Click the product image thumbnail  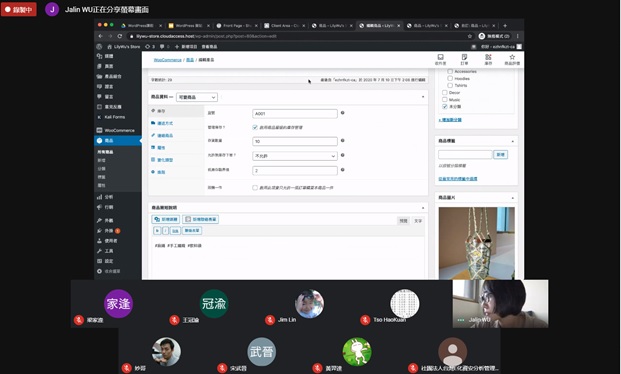(x=476, y=243)
